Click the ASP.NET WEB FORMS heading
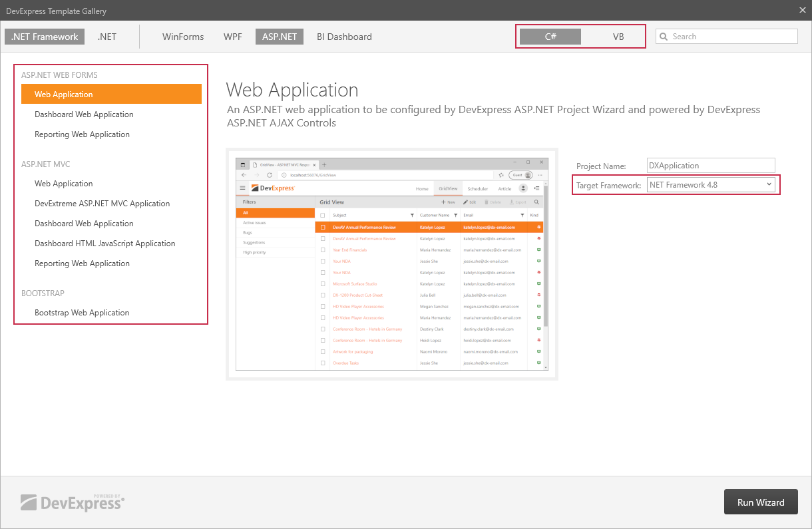The width and height of the screenshot is (812, 529). coord(59,75)
